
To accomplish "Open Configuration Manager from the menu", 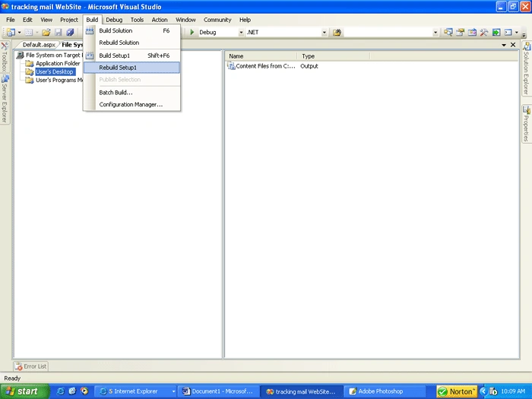I will tap(132, 105).
